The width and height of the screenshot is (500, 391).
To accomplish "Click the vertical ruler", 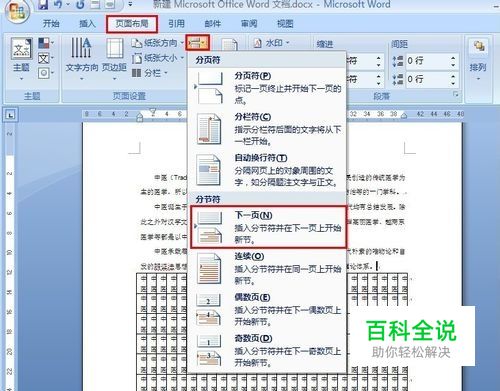I will [9, 257].
